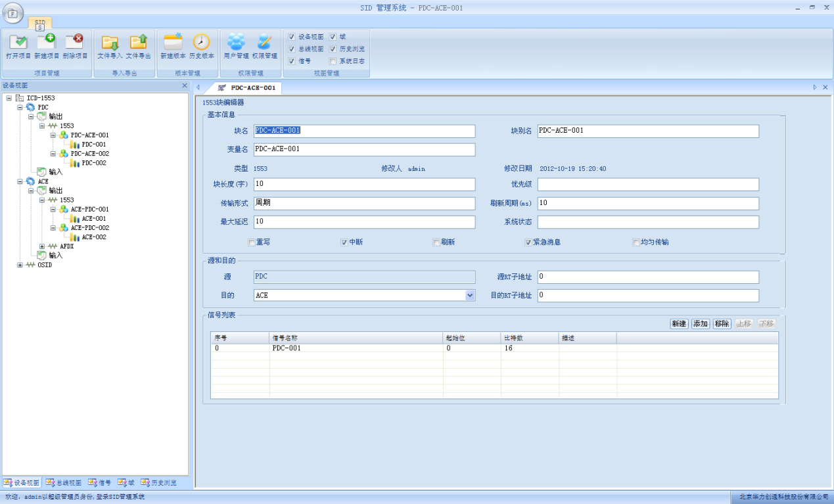Collapse the ACE-PDC-001 tree node
Screen dimensions: 834x504
click(53, 209)
